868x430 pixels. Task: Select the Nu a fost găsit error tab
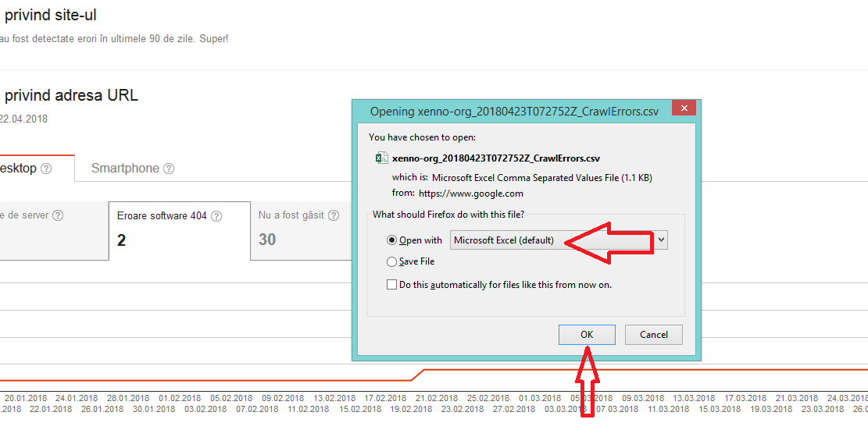pos(301,231)
